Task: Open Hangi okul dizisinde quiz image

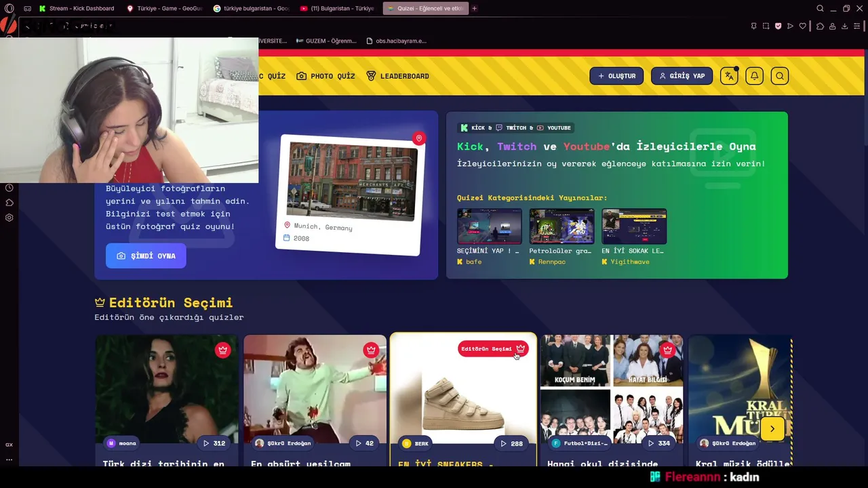Action: [611, 388]
